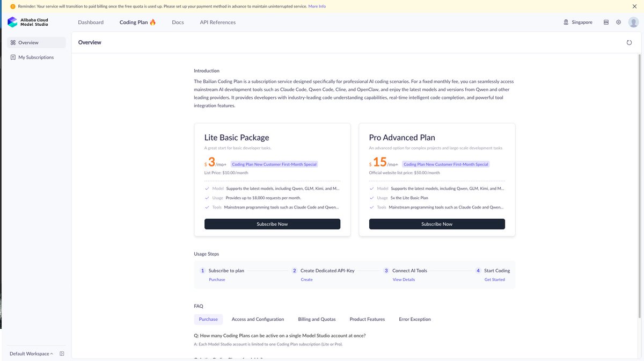Open the Singapore region dropdown
This screenshot has width=644, height=361.
tap(578, 22)
